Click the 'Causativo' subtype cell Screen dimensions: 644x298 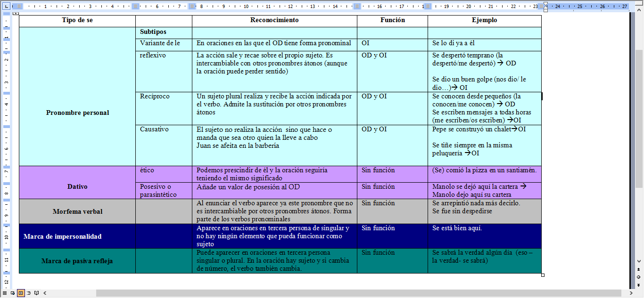164,145
